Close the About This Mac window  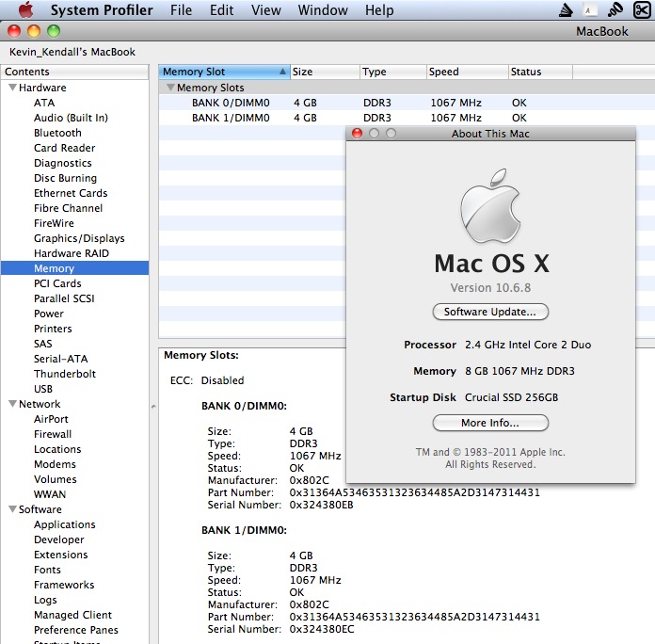tap(358, 134)
